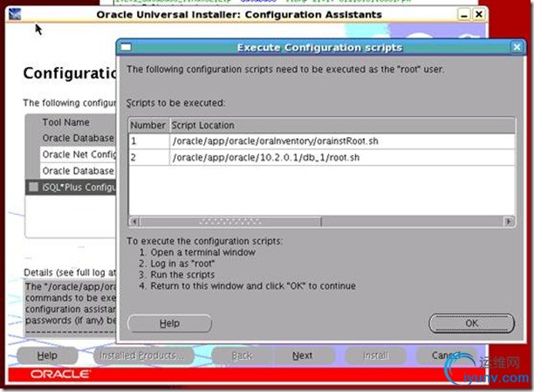Click the Back button in installer window

pyautogui.click(x=242, y=355)
